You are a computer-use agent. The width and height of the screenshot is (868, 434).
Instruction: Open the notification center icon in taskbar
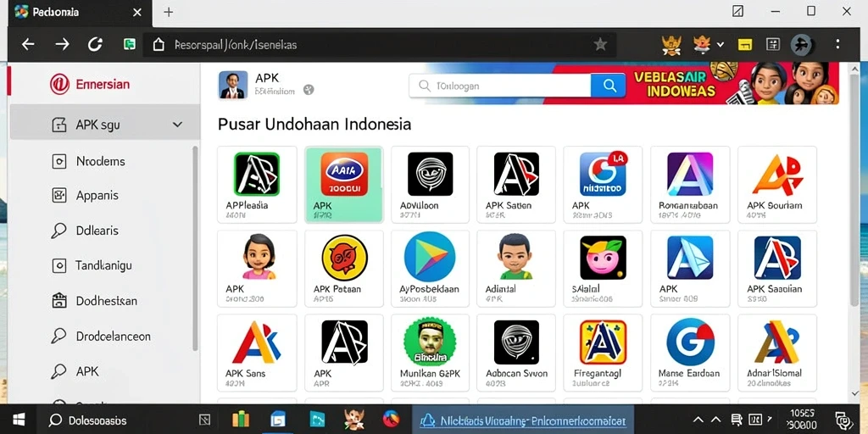[x=843, y=420]
